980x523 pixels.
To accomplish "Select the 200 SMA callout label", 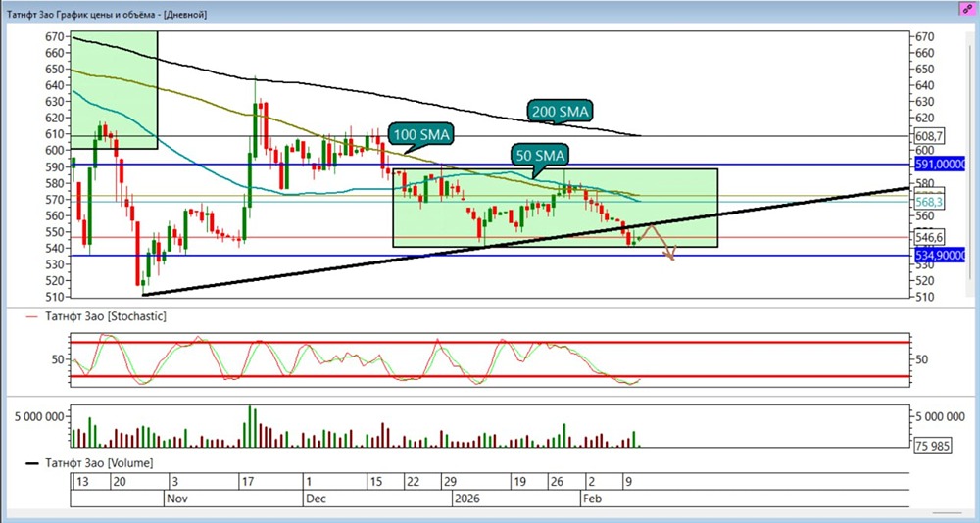I will tap(560, 112).
